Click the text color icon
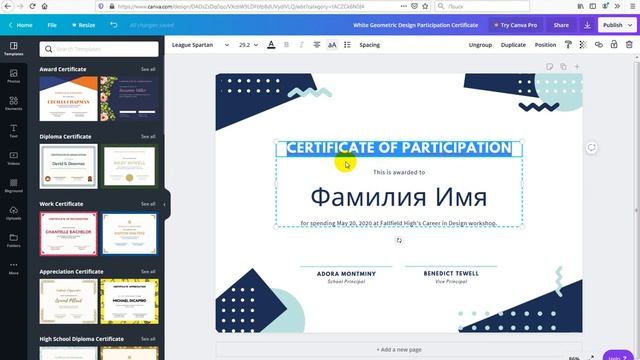 271,45
